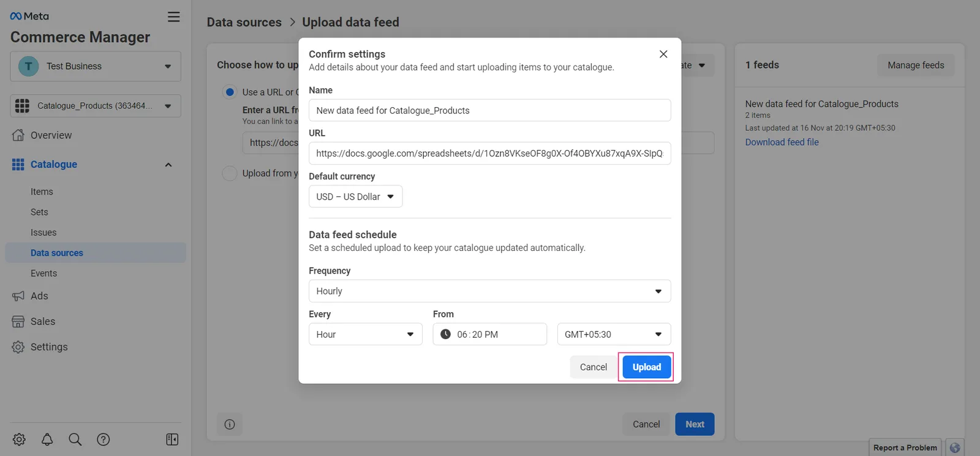Image resolution: width=980 pixels, height=456 pixels.
Task: Collapse the Catalogue section chevron
Action: (x=168, y=165)
